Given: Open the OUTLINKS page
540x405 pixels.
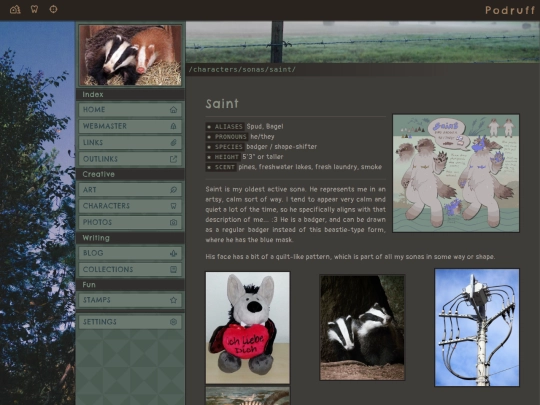Looking at the screenshot, I should 130,159.
